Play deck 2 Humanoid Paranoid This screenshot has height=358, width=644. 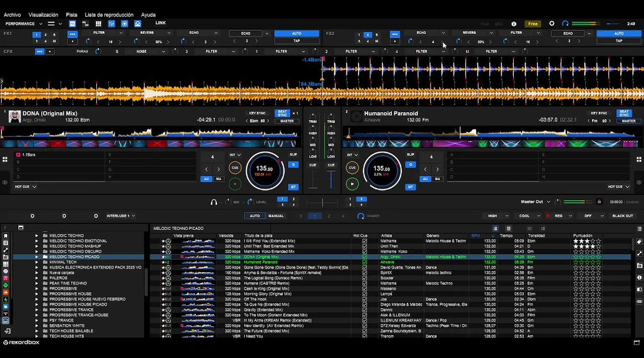pos(352,184)
